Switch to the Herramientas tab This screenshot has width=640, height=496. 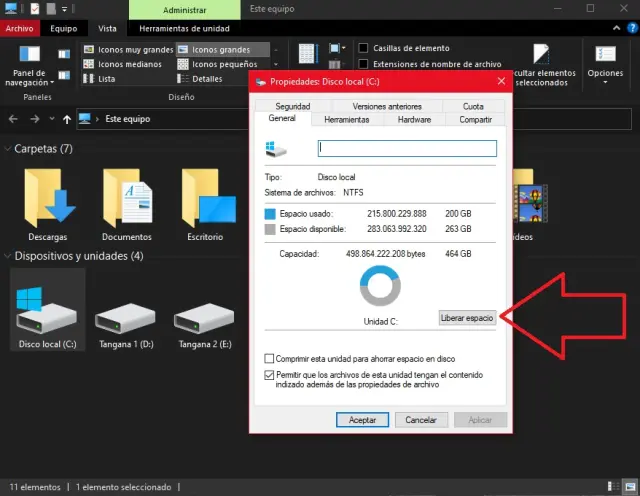click(347, 120)
